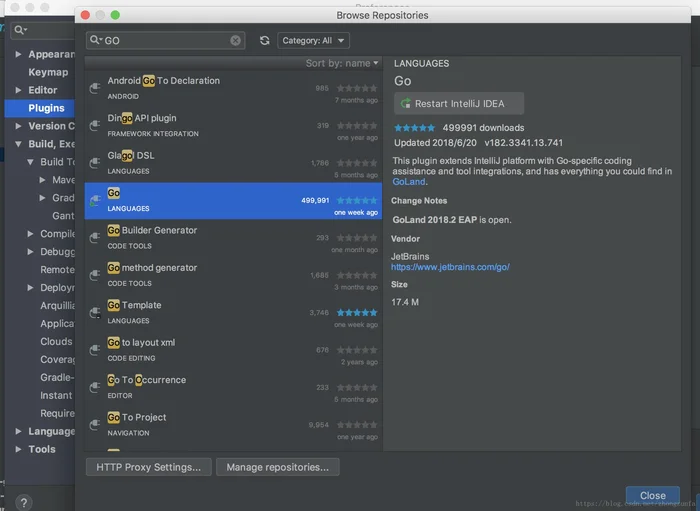Select Coverage item in settings tree

pyautogui.click(x=57, y=360)
